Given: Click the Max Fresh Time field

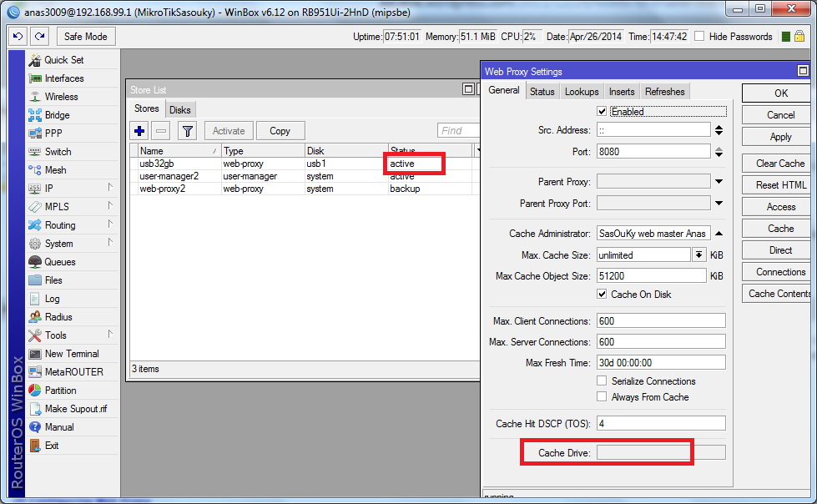Looking at the screenshot, I should [x=661, y=363].
